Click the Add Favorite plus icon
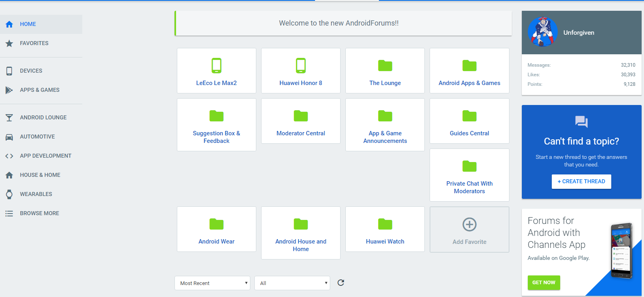644x297 pixels. pyautogui.click(x=469, y=224)
